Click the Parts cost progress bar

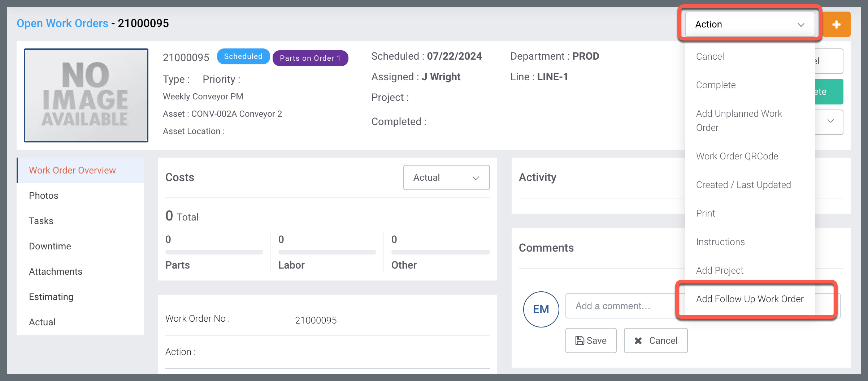click(x=214, y=252)
